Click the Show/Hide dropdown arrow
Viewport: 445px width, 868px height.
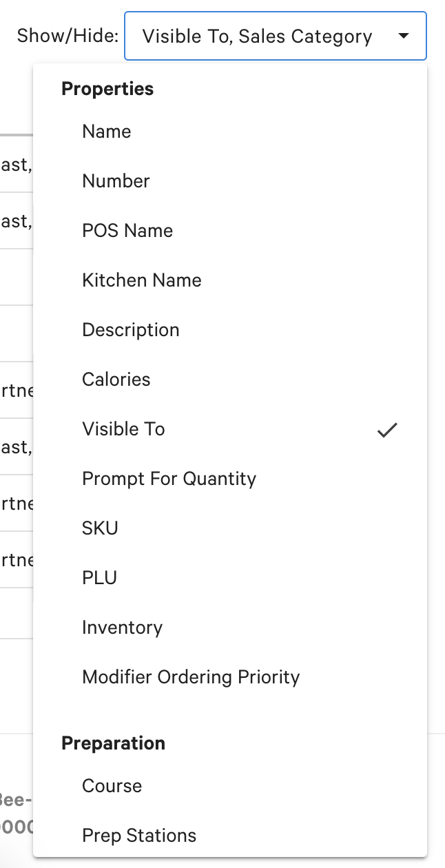404,36
